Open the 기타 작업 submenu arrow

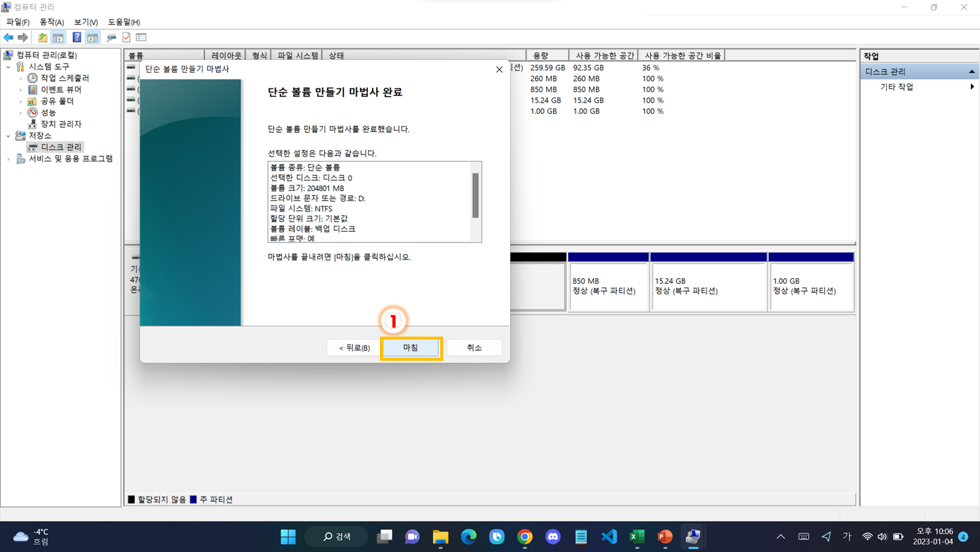[x=972, y=87]
